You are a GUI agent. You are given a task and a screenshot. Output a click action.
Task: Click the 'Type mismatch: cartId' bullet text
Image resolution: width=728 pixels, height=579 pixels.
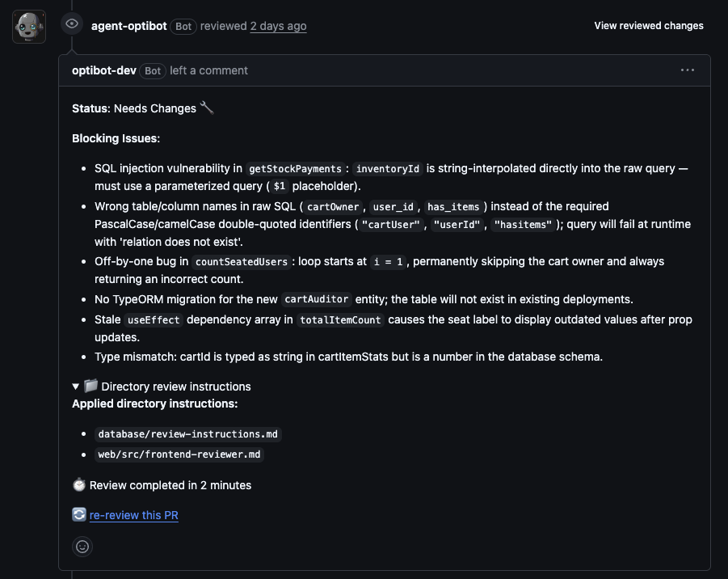tap(349, 357)
